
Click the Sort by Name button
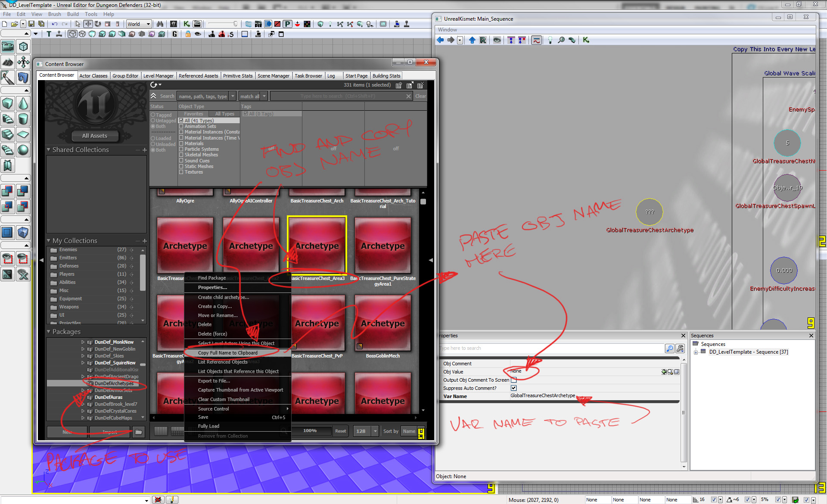coord(409,431)
